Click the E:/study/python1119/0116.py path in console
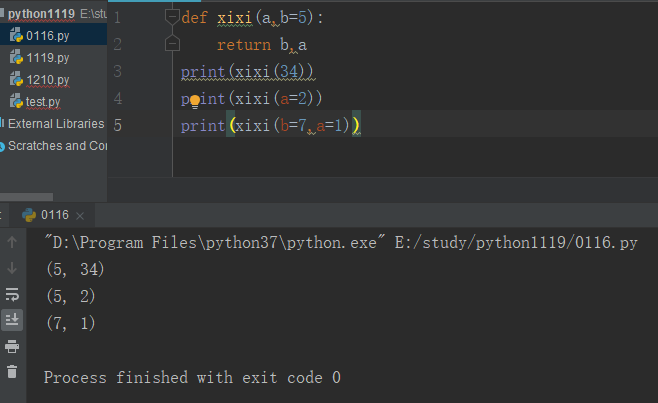 516,243
